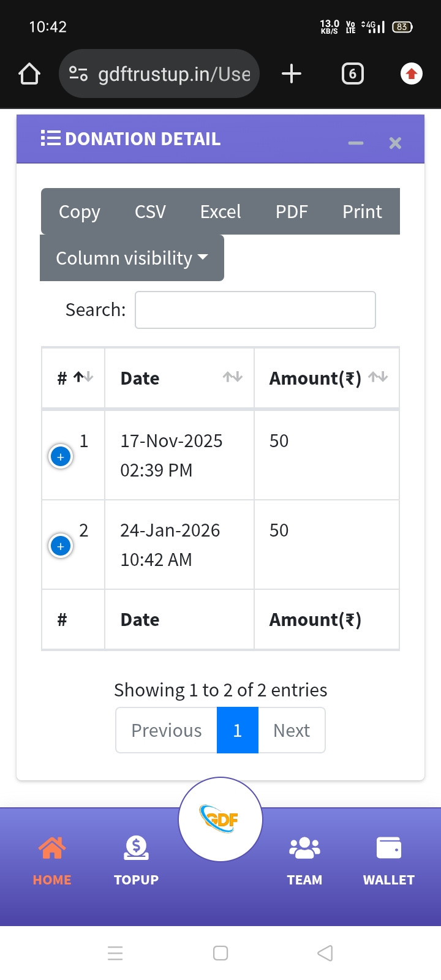This screenshot has height=980, width=441.
Task: Open the WALLET section
Action: tap(389, 861)
